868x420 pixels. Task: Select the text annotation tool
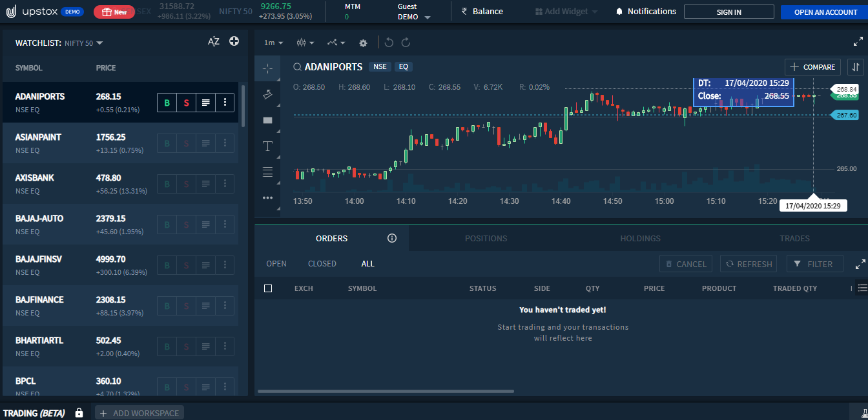coord(268,146)
